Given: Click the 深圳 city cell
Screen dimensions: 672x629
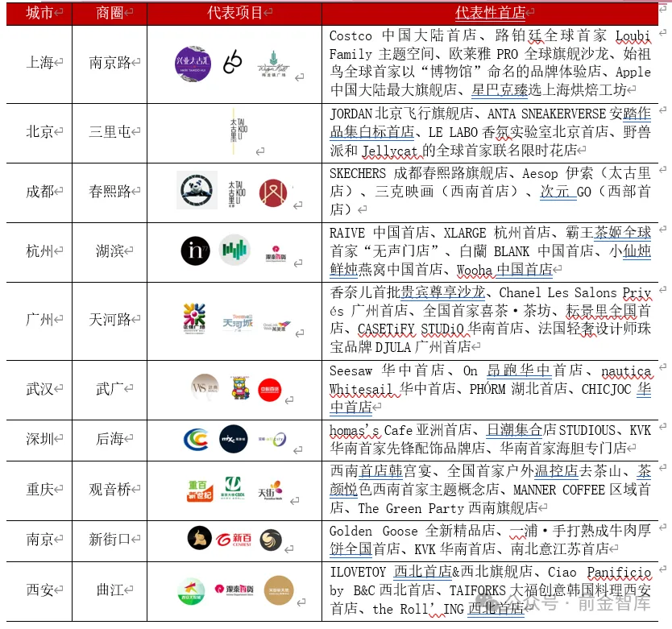Looking at the screenshot, I should click(x=39, y=439).
